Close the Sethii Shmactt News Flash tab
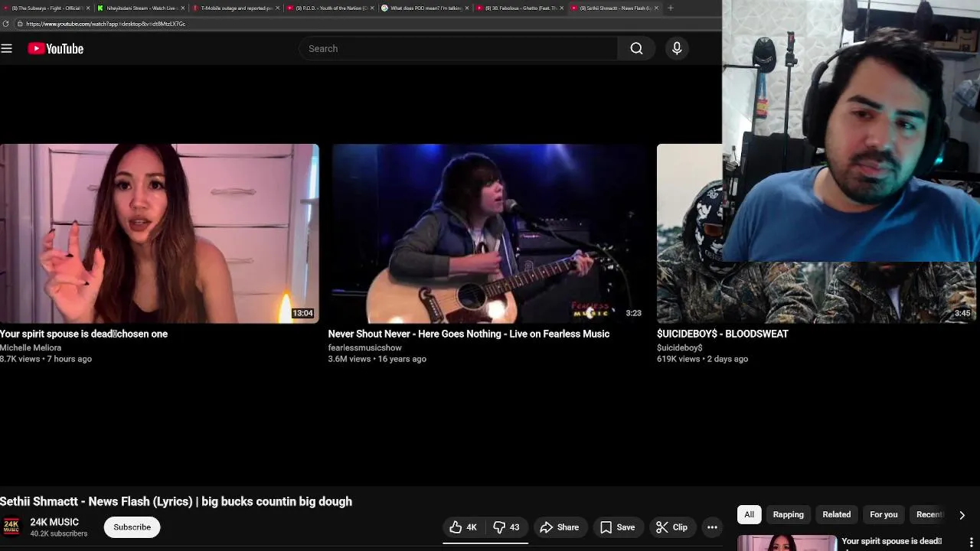This screenshot has height=551, width=980. (656, 8)
